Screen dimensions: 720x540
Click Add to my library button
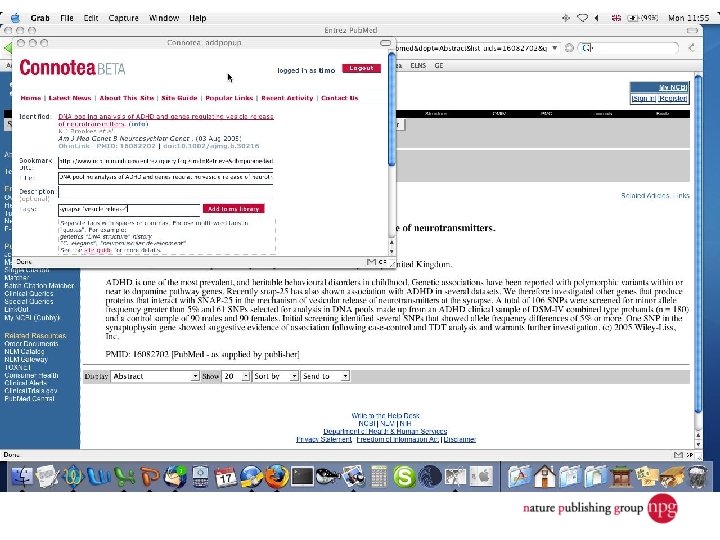click(x=233, y=209)
